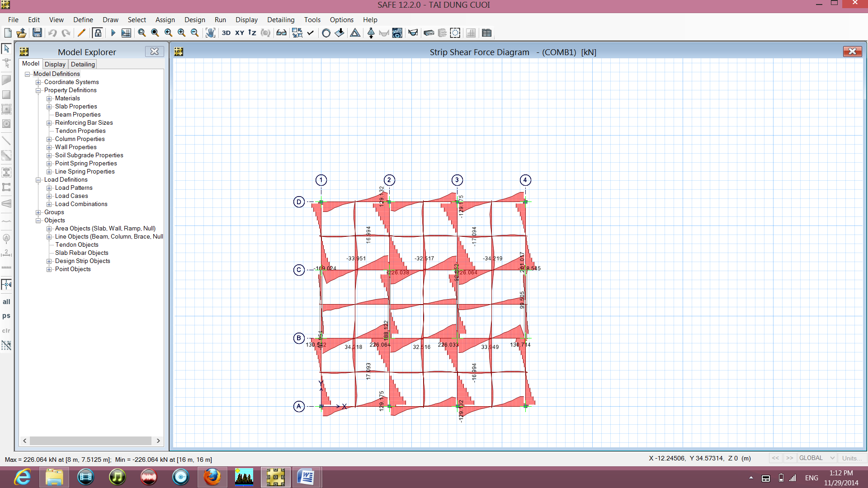Switch to the Detailing tab in Model Explorer

click(83, 64)
